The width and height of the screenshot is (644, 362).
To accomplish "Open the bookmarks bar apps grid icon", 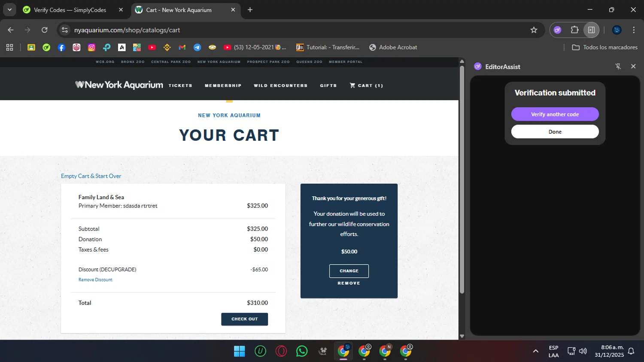I will tap(9, 47).
